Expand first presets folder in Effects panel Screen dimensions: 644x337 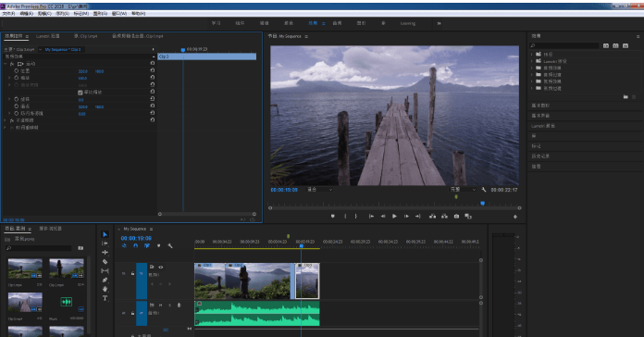[531, 55]
